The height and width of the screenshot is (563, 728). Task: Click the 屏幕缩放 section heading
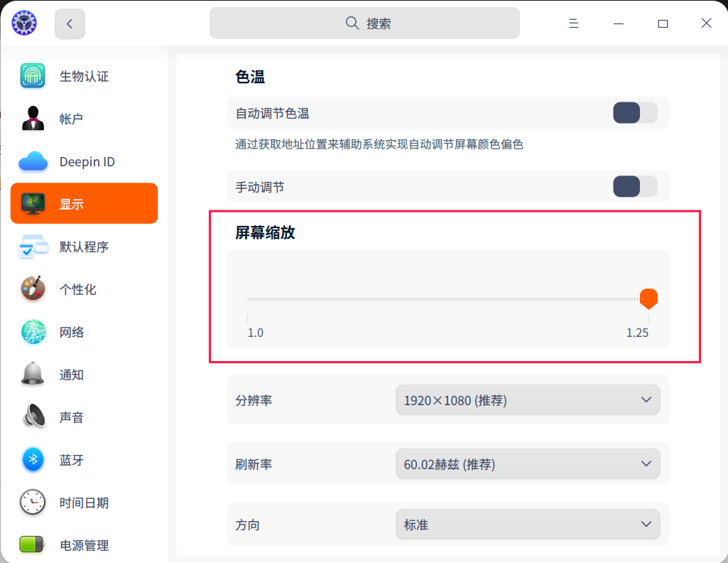tap(265, 232)
